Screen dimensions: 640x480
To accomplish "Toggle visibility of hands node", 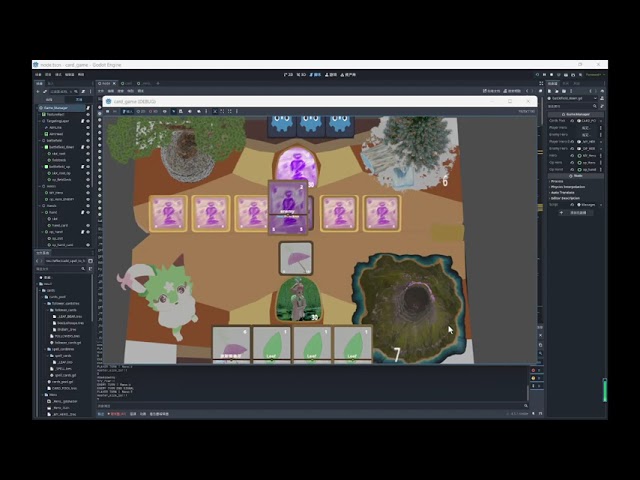I will tap(88, 206).
